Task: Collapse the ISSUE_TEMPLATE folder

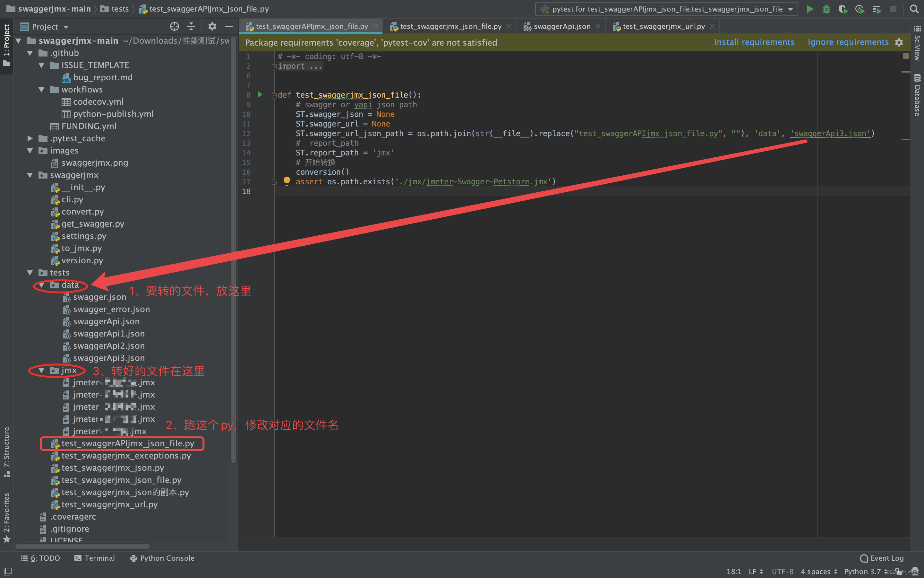Action: tap(41, 66)
